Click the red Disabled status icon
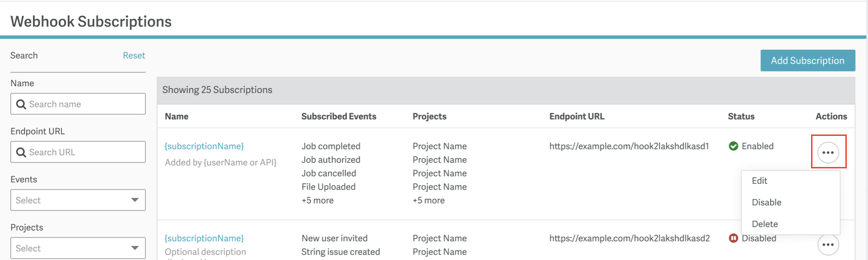 pyautogui.click(x=733, y=238)
